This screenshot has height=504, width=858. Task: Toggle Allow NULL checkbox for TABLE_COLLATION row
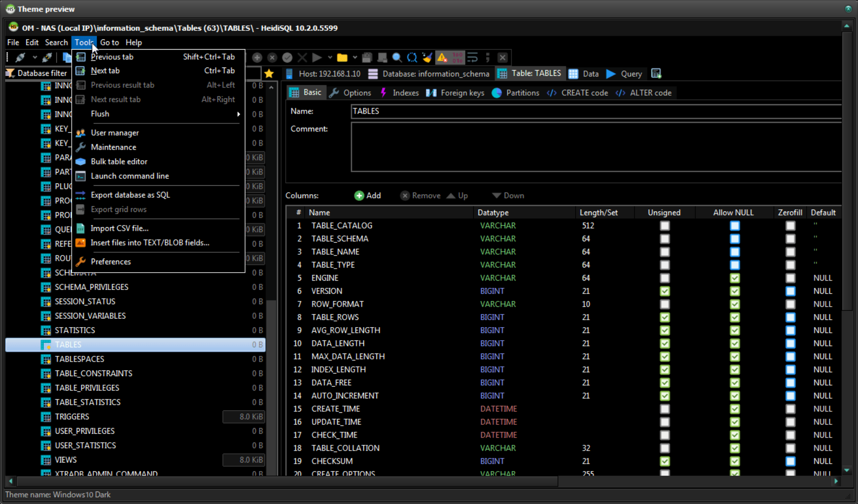735,448
